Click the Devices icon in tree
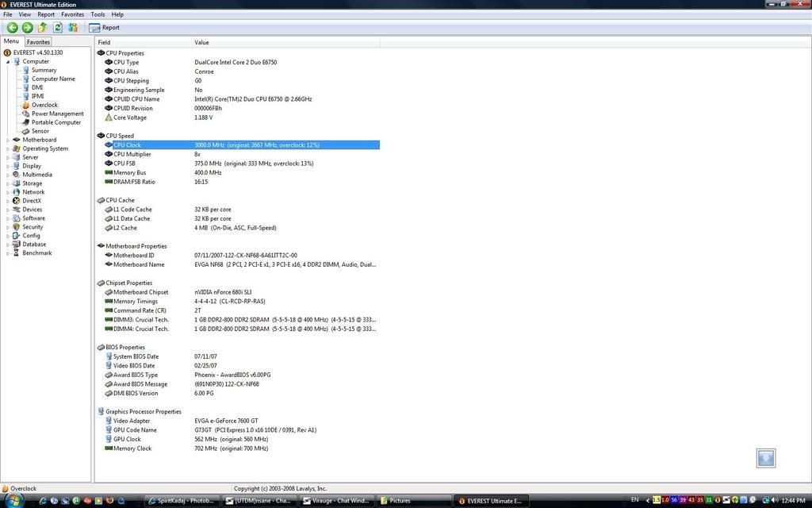Image resolution: width=812 pixels, height=508 pixels. pos(17,210)
